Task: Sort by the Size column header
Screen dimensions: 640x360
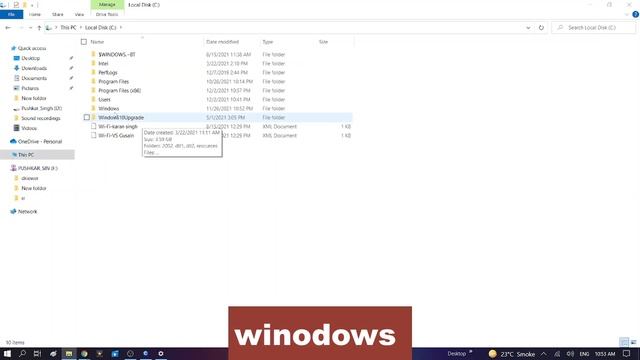Action: click(x=323, y=42)
